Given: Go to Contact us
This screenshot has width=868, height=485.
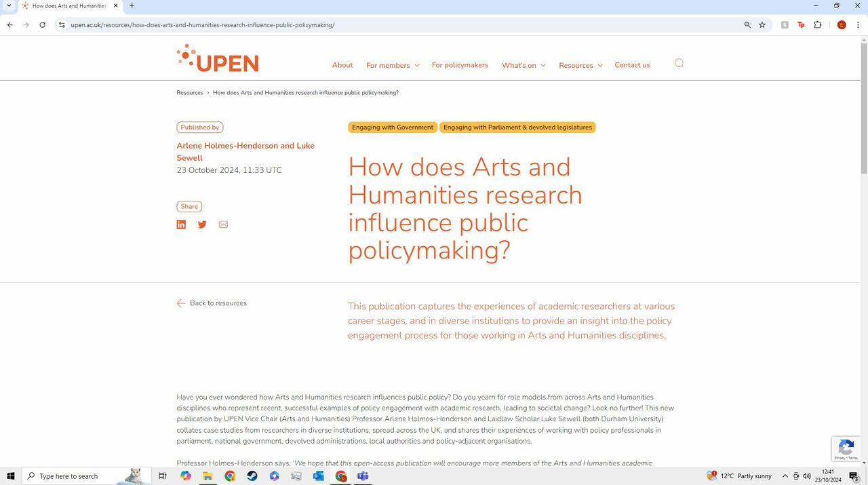Looking at the screenshot, I should click(x=632, y=65).
